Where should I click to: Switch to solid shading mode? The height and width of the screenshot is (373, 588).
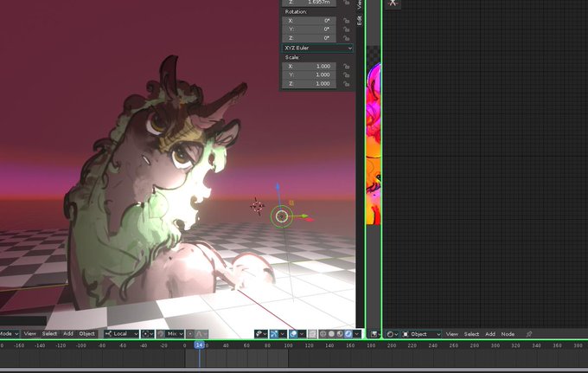pos(331,333)
